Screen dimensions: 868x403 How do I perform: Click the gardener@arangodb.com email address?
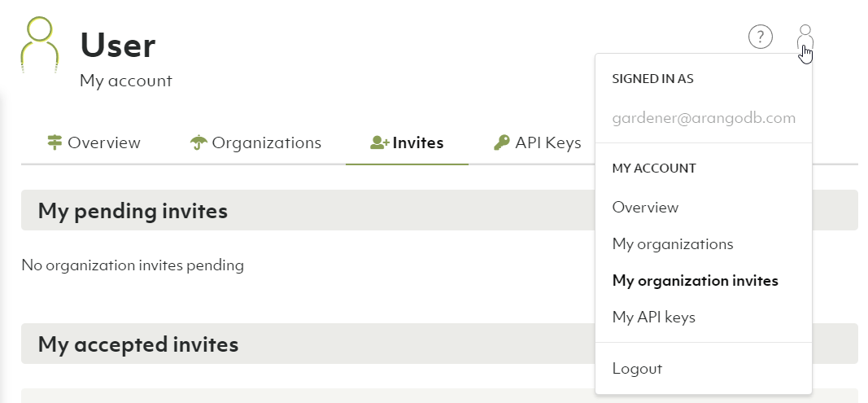pyautogui.click(x=704, y=118)
